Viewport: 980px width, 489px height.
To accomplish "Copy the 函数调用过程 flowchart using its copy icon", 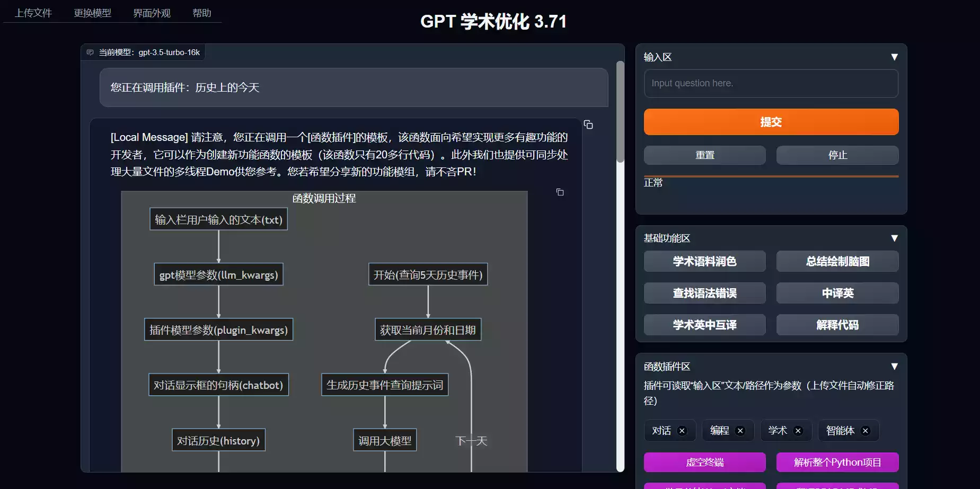I will tap(560, 192).
